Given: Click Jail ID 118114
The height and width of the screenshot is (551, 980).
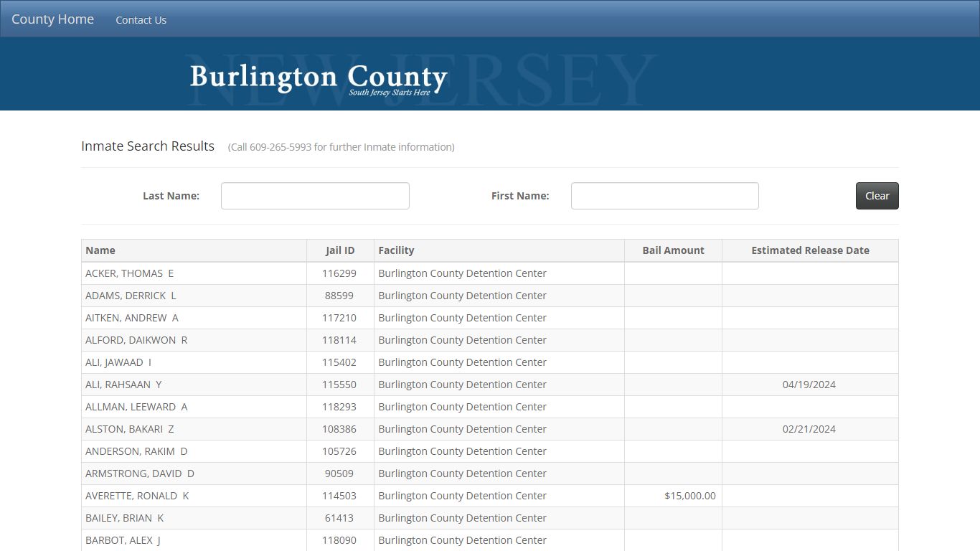Looking at the screenshot, I should point(339,340).
